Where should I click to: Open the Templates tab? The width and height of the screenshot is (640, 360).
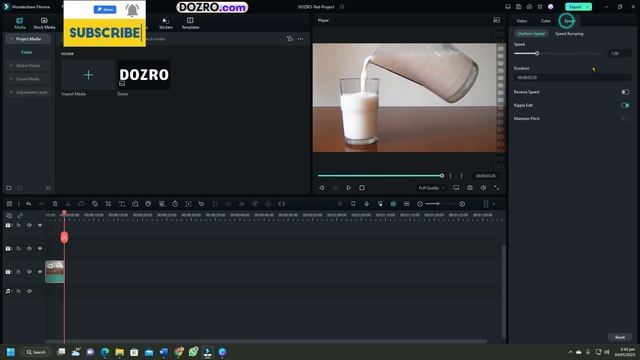pyautogui.click(x=190, y=23)
